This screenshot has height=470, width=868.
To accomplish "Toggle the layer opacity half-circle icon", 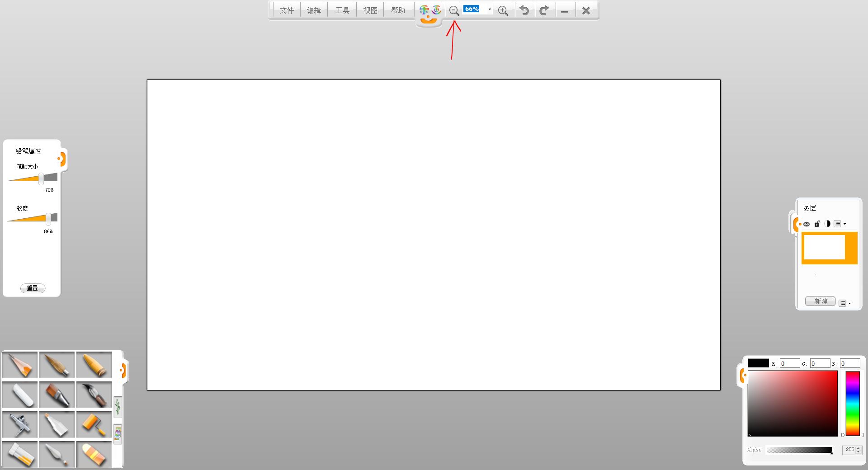I will 827,224.
